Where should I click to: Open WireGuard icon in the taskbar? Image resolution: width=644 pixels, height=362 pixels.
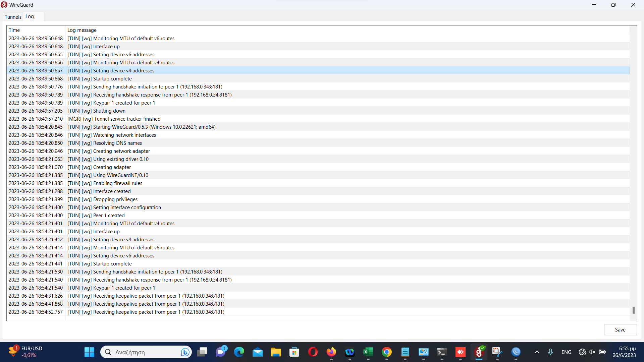pyautogui.click(x=479, y=352)
